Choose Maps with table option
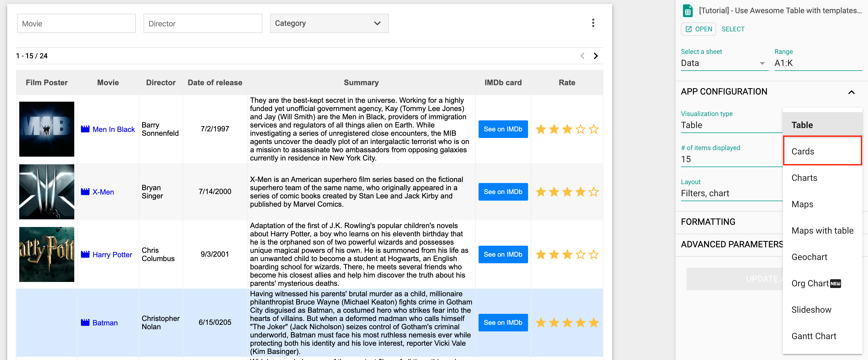The height and width of the screenshot is (360, 868). pos(823,231)
